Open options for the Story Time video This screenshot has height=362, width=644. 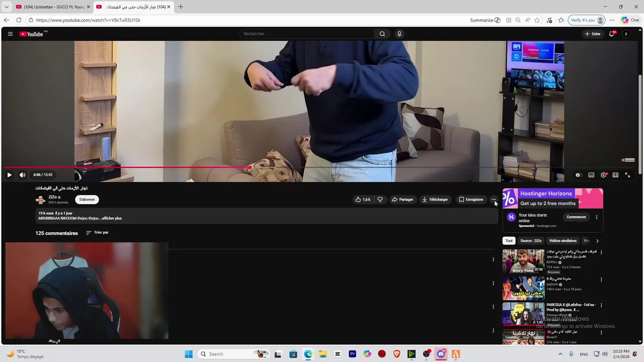[x=601, y=252]
